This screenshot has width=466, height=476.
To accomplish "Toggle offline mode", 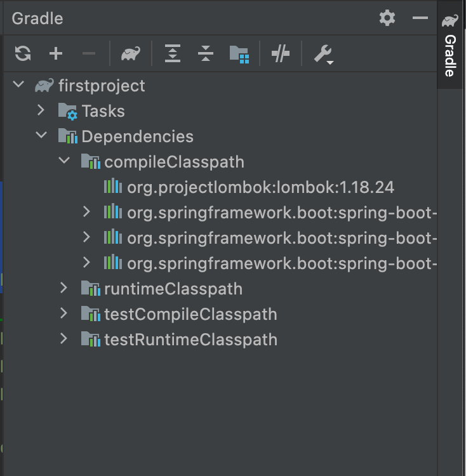I will (281, 53).
